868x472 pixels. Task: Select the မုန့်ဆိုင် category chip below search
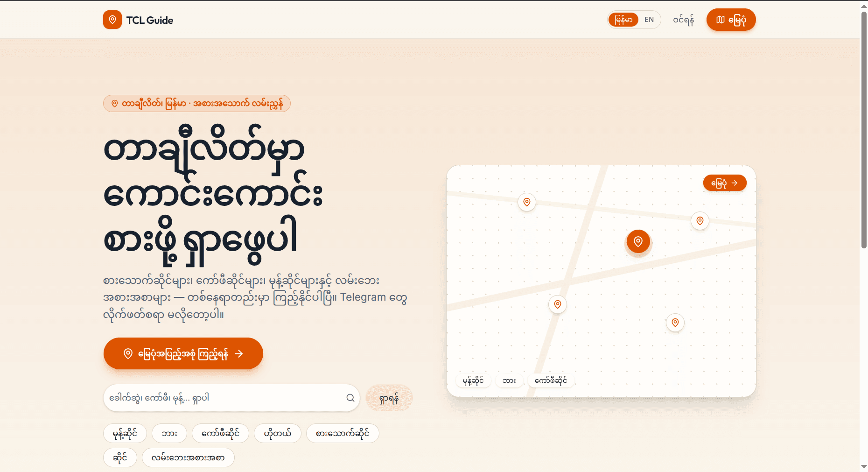[125, 433]
